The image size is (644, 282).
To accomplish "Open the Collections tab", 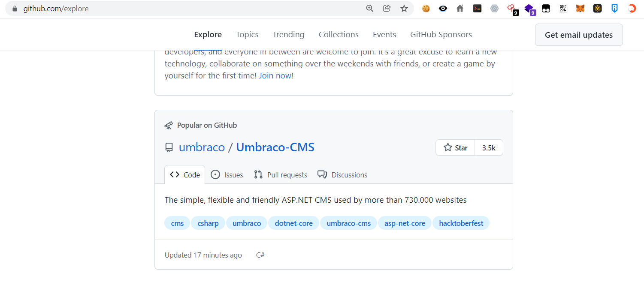I will pos(339,35).
